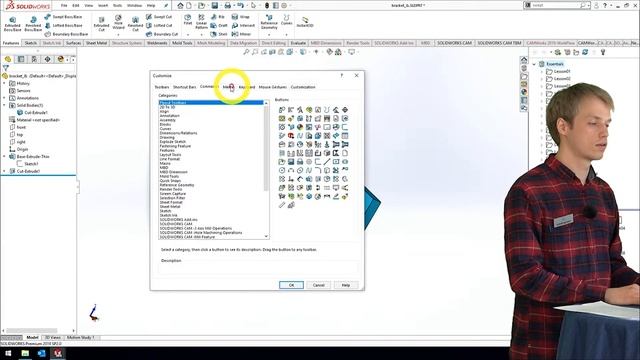Select the Shell feature tool
640x360 pixels.
tap(219, 34)
